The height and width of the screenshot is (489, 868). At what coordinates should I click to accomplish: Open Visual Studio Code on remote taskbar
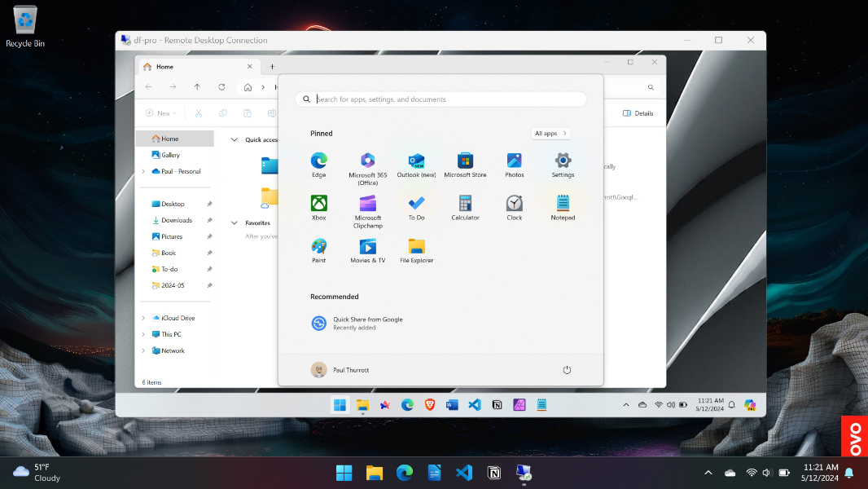475,405
